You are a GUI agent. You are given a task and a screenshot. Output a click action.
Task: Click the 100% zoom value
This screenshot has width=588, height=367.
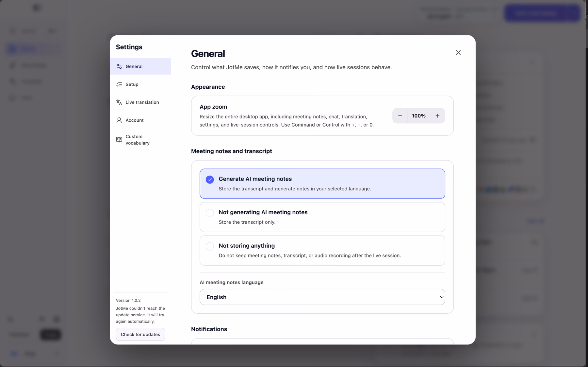point(418,116)
